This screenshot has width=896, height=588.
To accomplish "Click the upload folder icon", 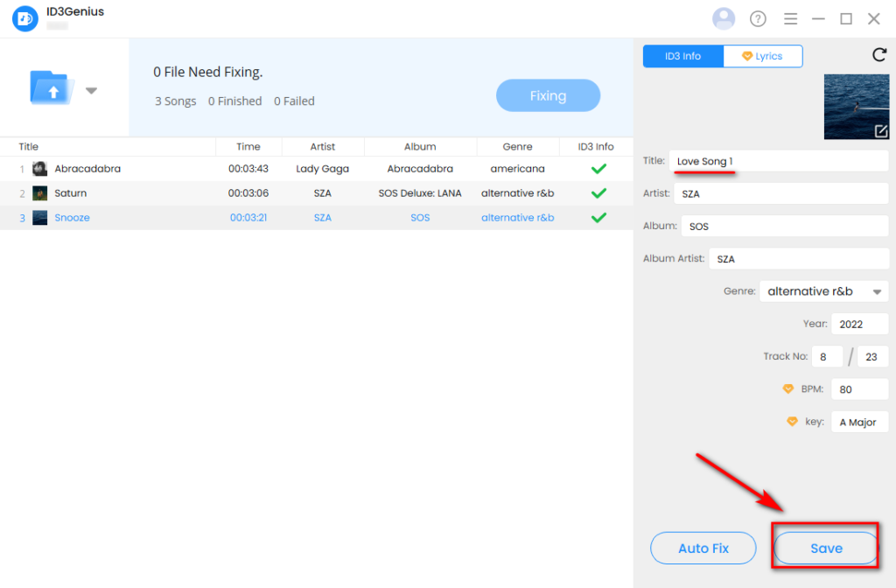I will tap(52, 88).
